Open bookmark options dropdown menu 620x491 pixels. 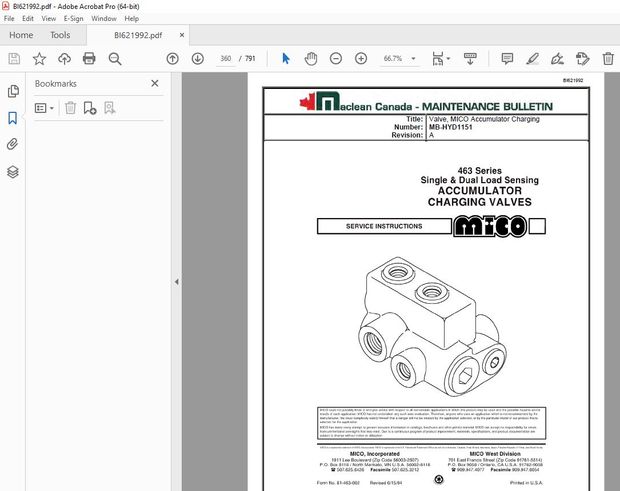click(44, 108)
